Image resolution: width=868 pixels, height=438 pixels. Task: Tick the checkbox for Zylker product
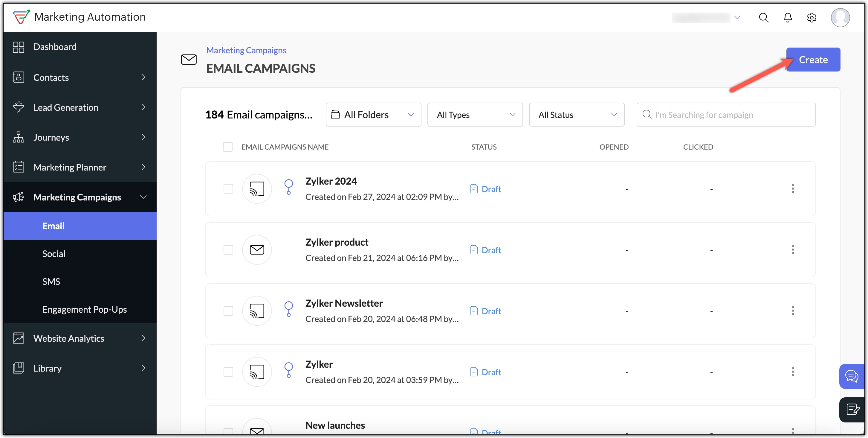pyautogui.click(x=228, y=250)
